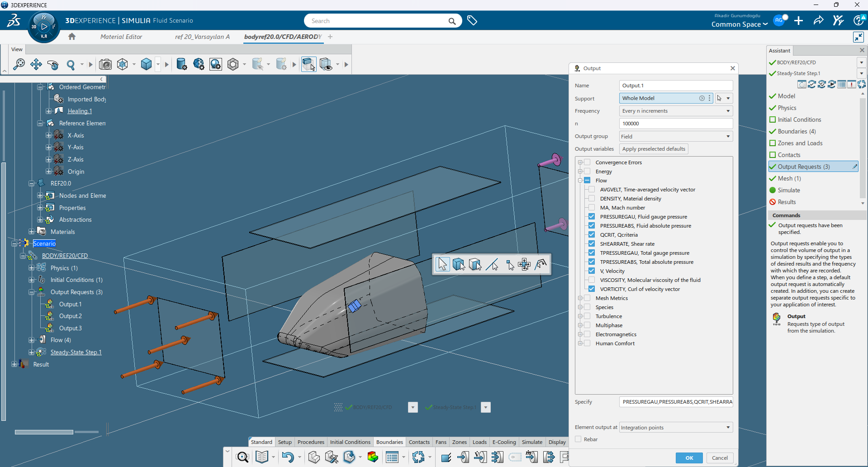Screen dimensions: 868x467
Task: Enable the Rebar checkbox
Action: [x=578, y=439]
